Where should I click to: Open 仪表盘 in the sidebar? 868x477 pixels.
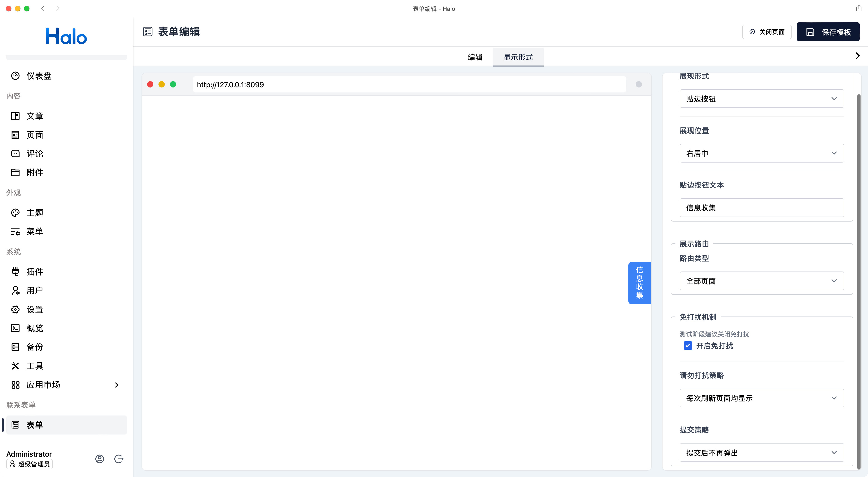(x=66, y=76)
